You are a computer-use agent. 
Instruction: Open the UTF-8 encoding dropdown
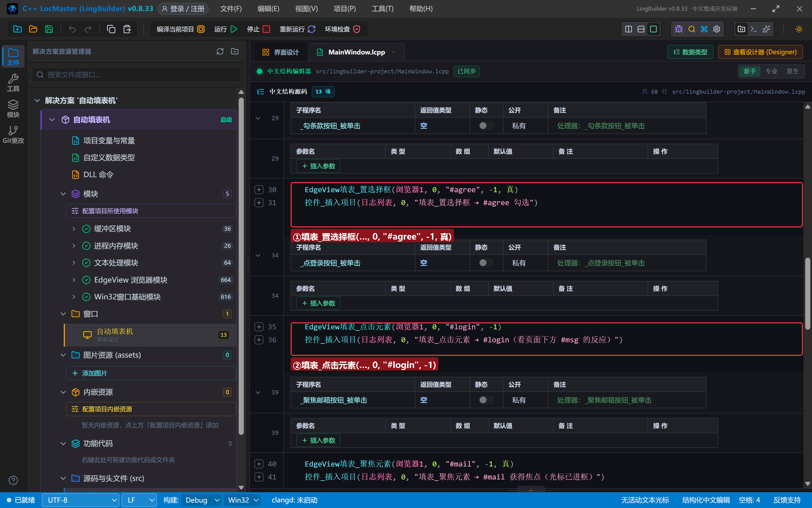coord(81,500)
